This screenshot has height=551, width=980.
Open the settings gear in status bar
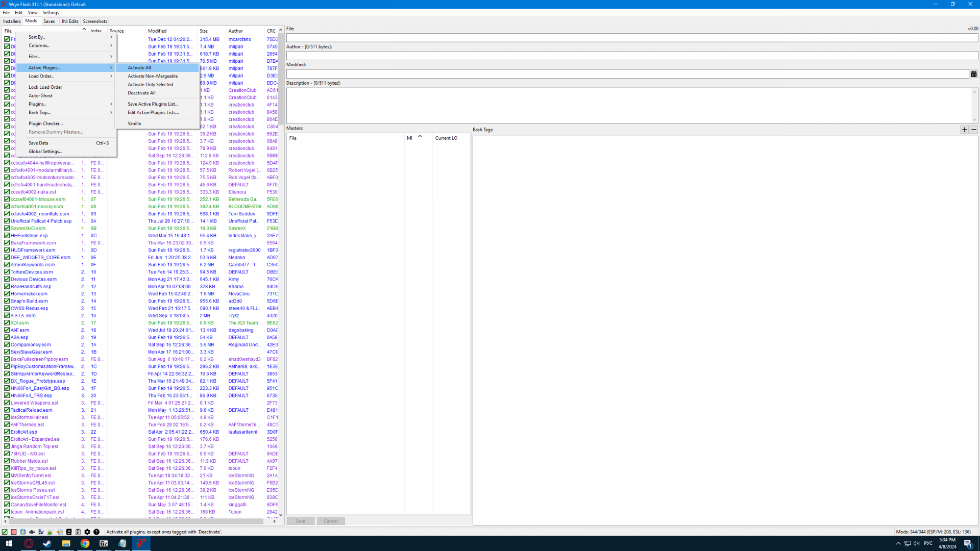pyautogui.click(x=87, y=532)
